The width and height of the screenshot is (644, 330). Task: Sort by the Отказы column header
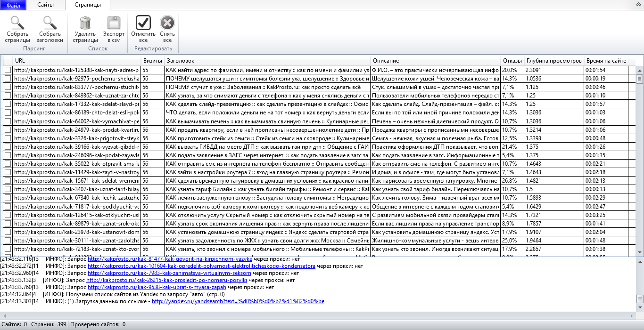512,61
